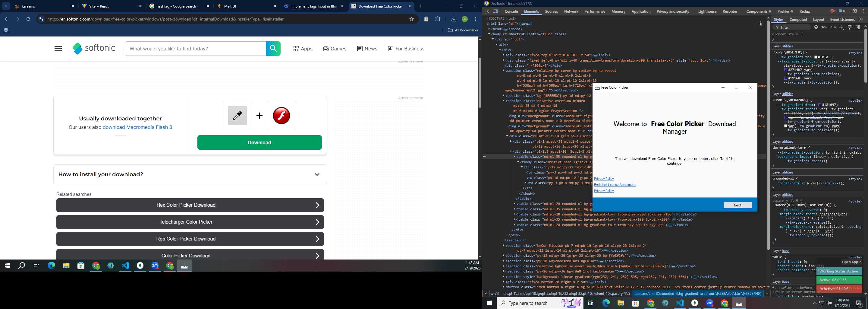Open Chrome's three-dot menu
868x309 pixels.
coord(476,19)
